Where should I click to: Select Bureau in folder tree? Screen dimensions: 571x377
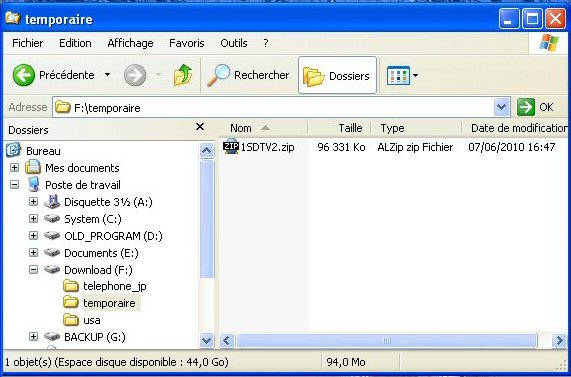click(43, 151)
